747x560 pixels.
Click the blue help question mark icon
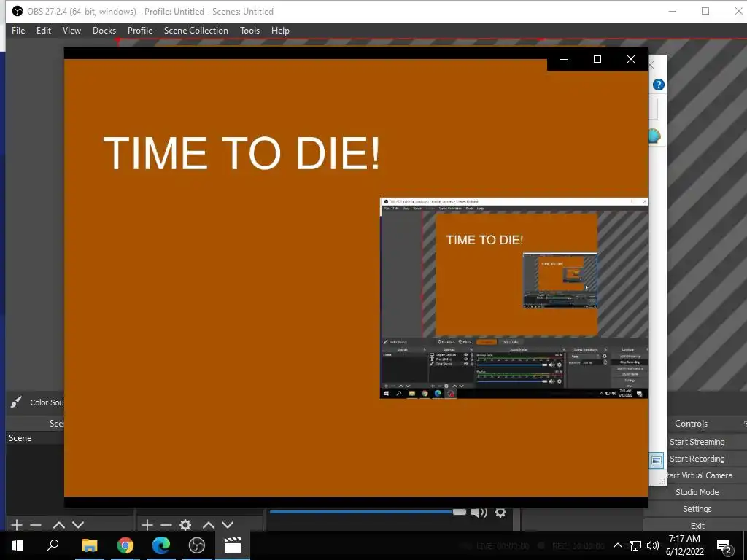(659, 85)
